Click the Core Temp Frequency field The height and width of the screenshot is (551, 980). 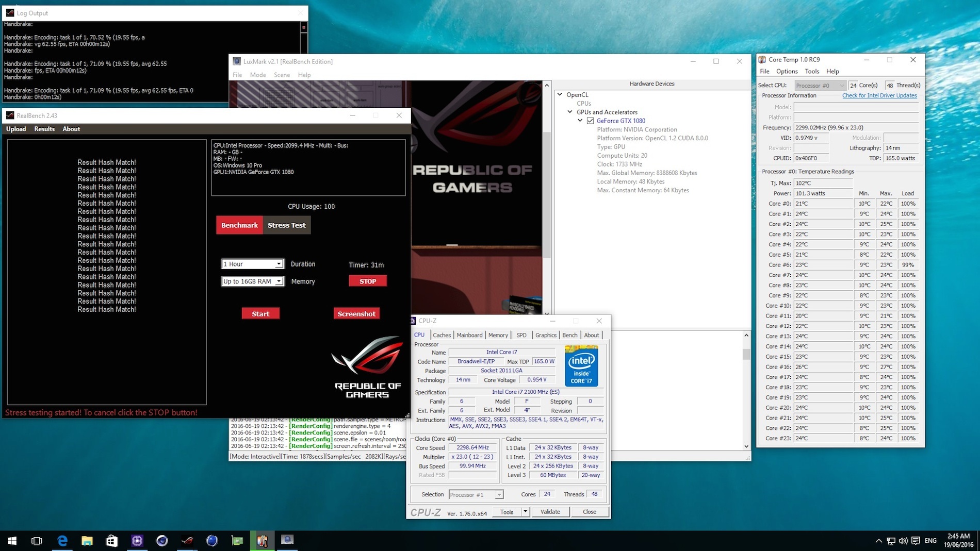click(x=856, y=127)
